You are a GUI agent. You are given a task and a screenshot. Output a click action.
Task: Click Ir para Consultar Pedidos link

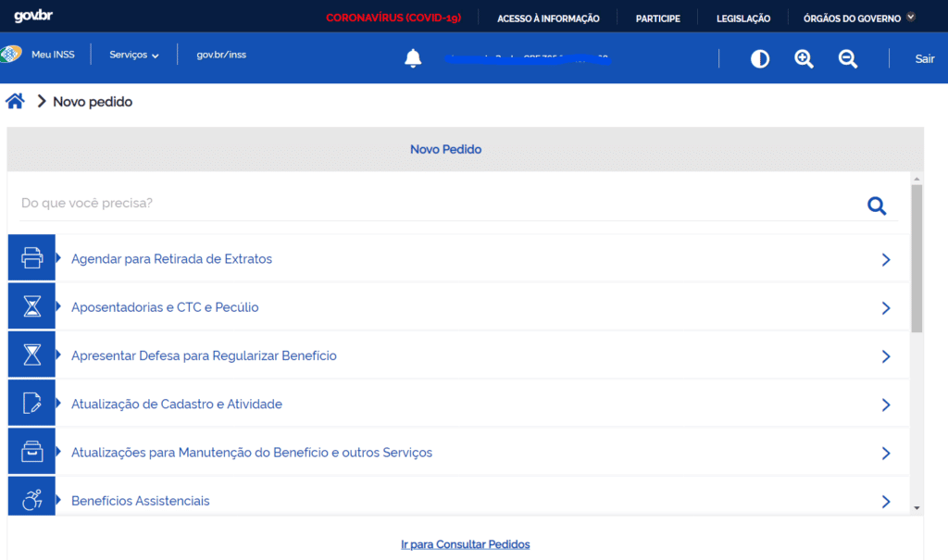click(465, 544)
